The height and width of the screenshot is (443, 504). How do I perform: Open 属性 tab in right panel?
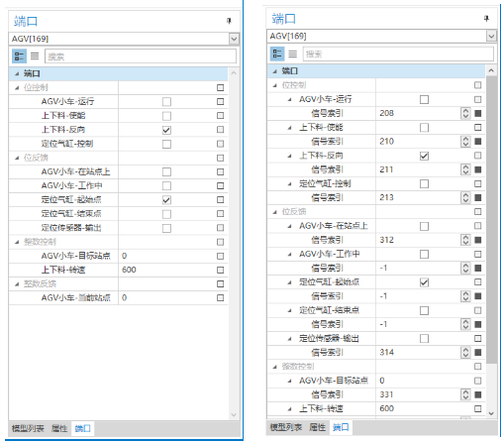point(317,427)
